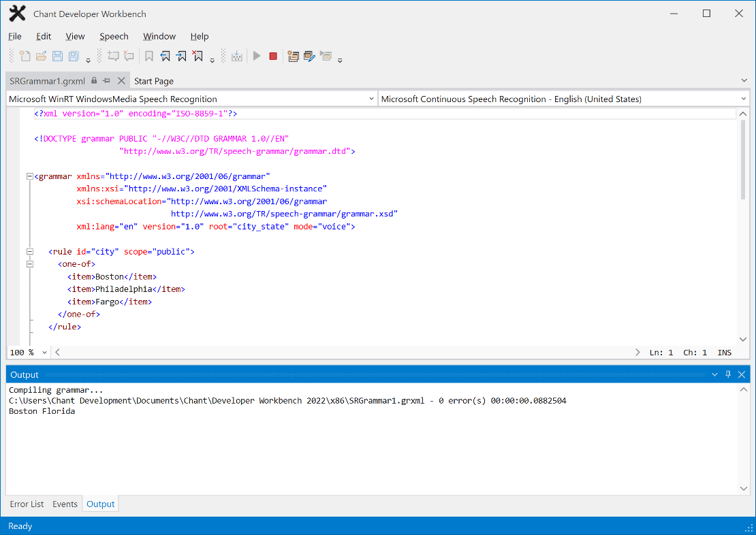The width and height of the screenshot is (756, 535).
Task: Select the SRGrammar1.grxml document tab
Action: click(47, 81)
